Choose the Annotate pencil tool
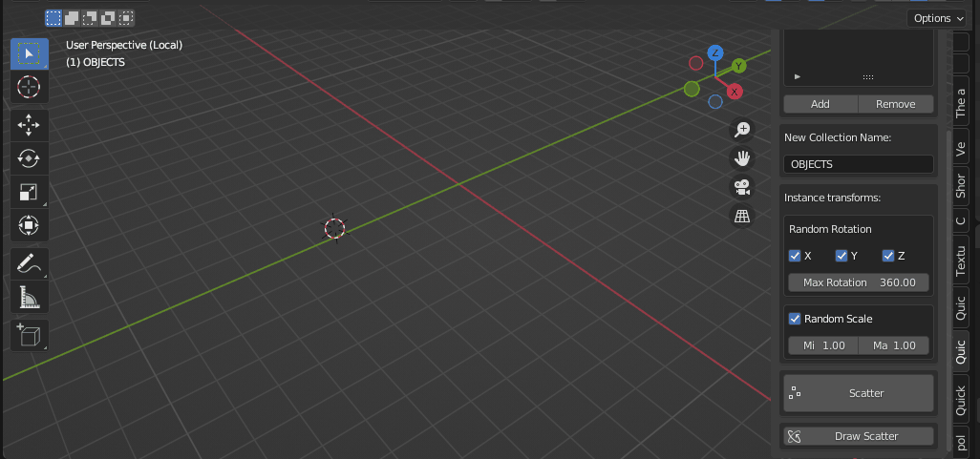The height and width of the screenshot is (459, 980). point(29,263)
